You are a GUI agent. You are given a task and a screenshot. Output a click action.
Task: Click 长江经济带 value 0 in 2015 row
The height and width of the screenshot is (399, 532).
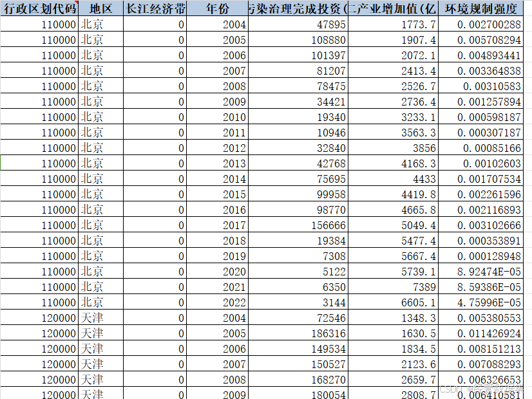click(155, 194)
